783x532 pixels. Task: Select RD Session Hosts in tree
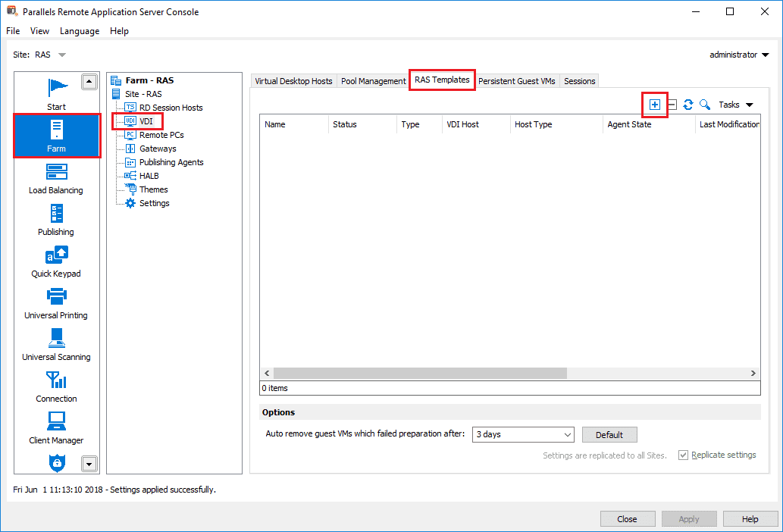[164, 108]
